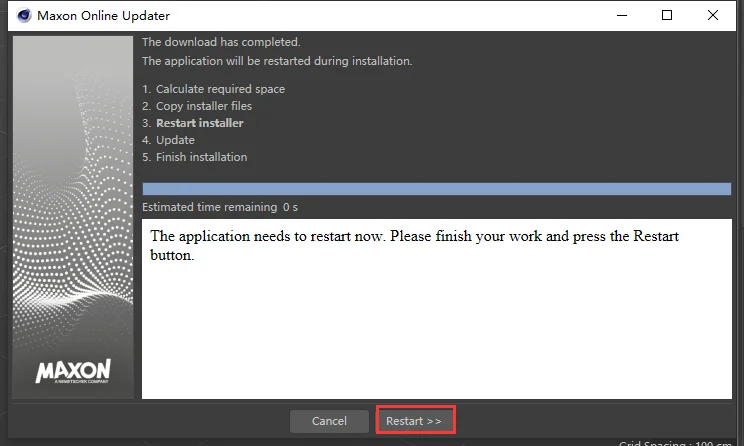Click 'The download has completed.' text
The height and width of the screenshot is (446, 744).
(x=221, y=42)
